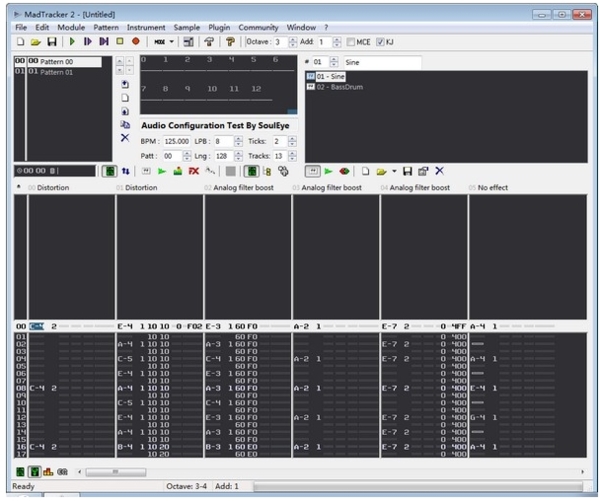Click the Save module icon in toolbar
Image resolution: width=600 pixels, height=501 pixels.
(51, 42)
